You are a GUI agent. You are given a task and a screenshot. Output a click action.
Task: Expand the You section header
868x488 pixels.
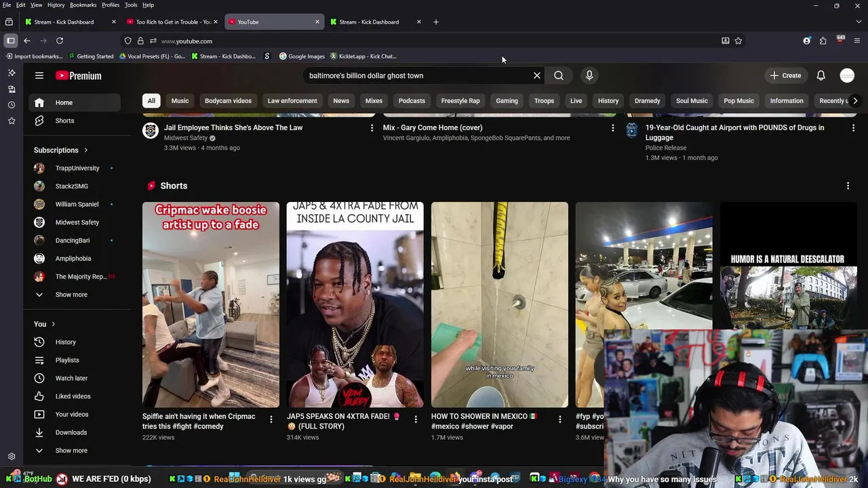tap(45, 324)
